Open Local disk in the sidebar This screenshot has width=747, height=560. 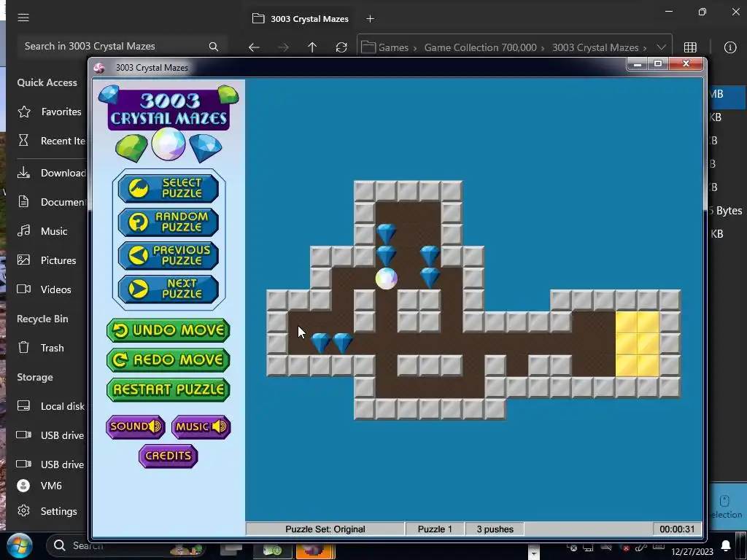tap(50, 405)
